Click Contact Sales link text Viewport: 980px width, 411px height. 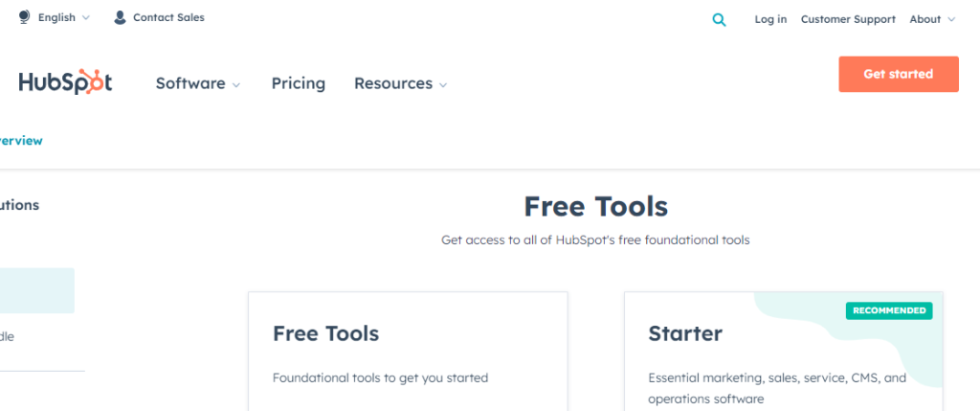pyautogui.click(x=168, y=17)
